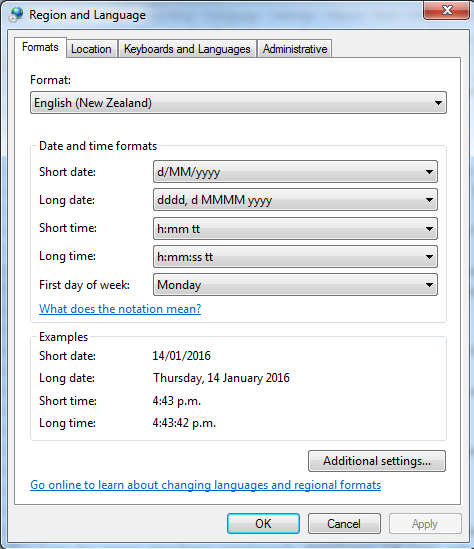Click the example long time 4:43:42 p.m.
474x549 pixels.
(184, 423)
